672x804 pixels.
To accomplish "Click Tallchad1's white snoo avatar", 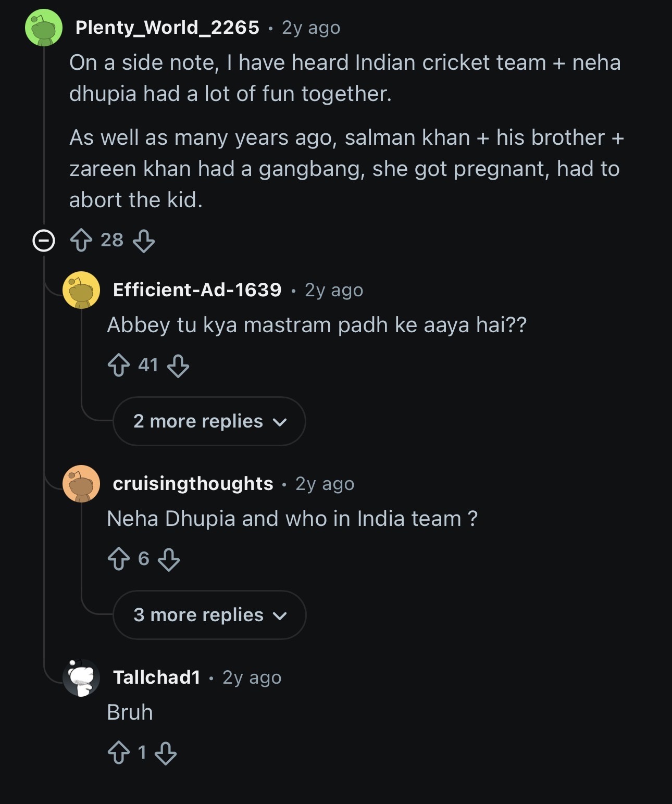I will [x=81, y=677].
